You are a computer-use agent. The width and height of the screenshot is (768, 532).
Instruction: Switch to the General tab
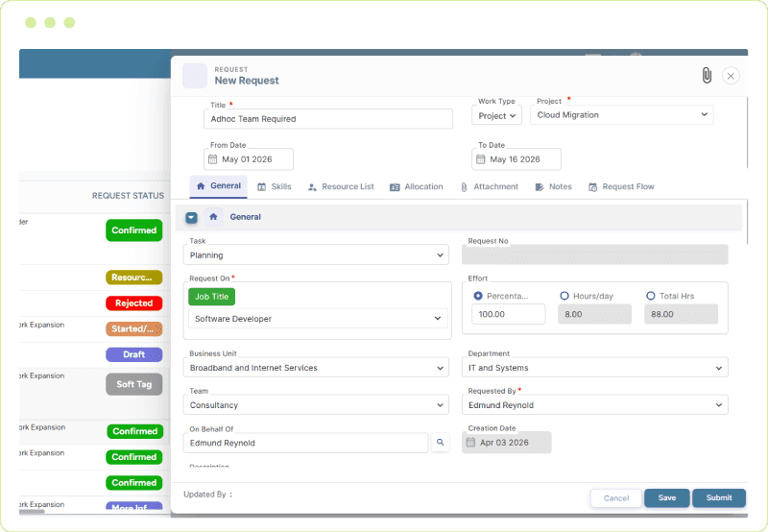(219, 186)
